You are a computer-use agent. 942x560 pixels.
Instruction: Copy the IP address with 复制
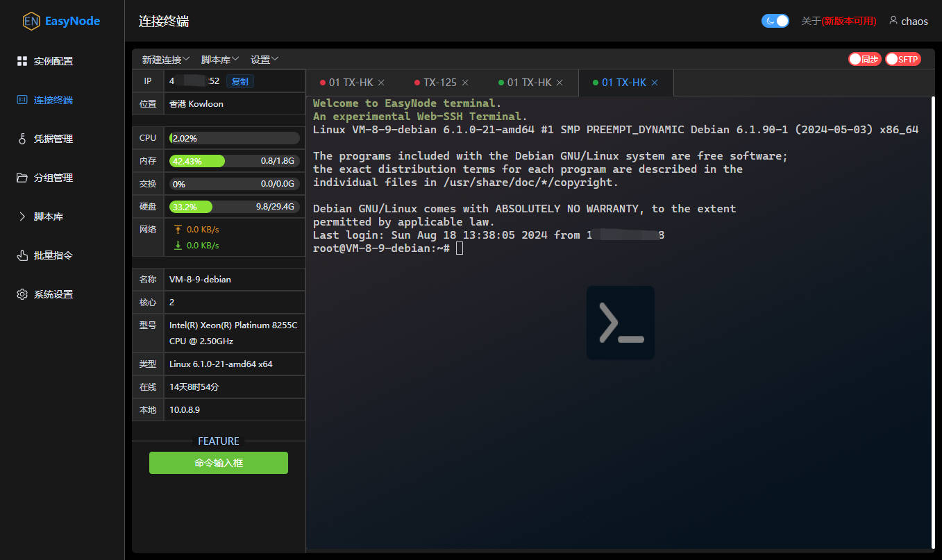coord(239,81)
